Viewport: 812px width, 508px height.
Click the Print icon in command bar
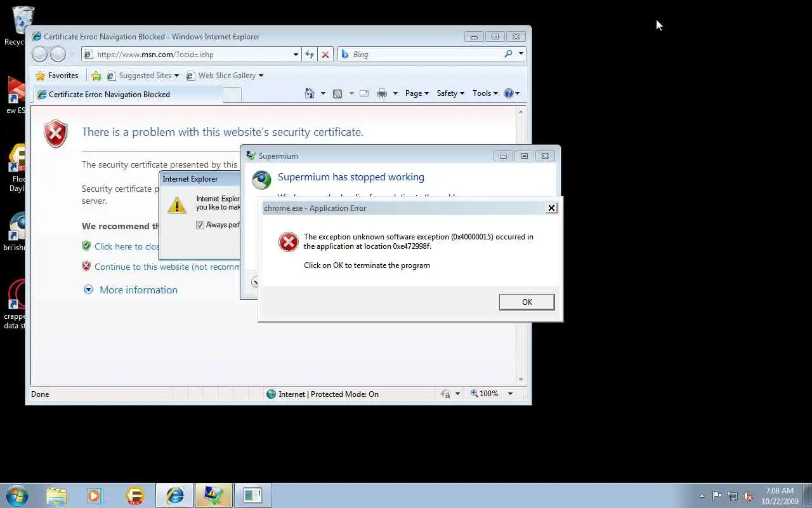(x=382, y=93)
